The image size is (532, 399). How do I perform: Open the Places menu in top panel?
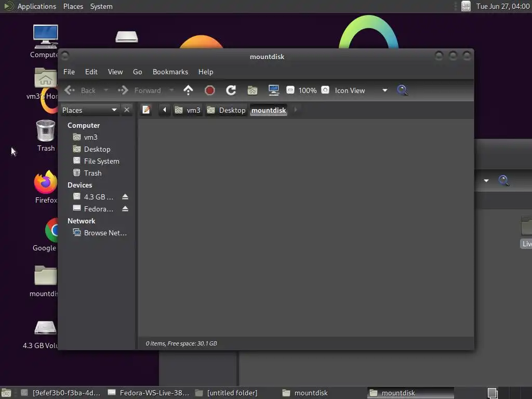pos(73,6)
